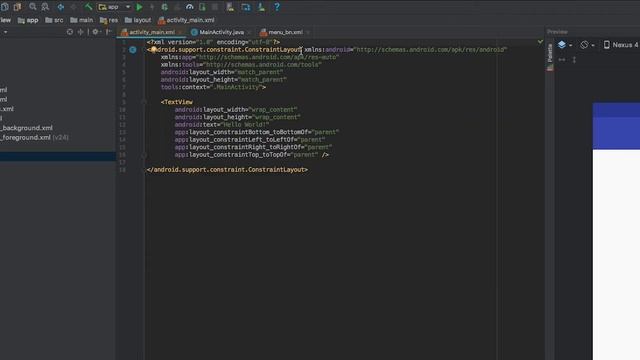Navigate back with the blue arrow icon
This screenshot has width=640, height=360.
60,7
